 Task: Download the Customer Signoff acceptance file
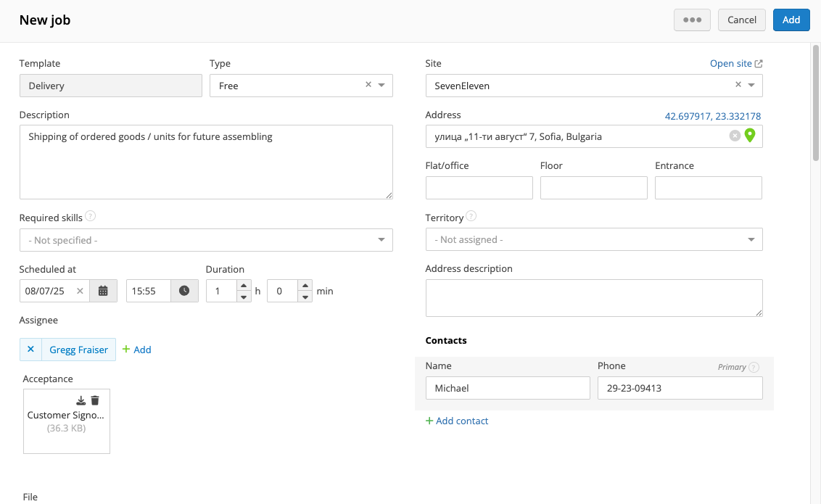click(81, 400)
